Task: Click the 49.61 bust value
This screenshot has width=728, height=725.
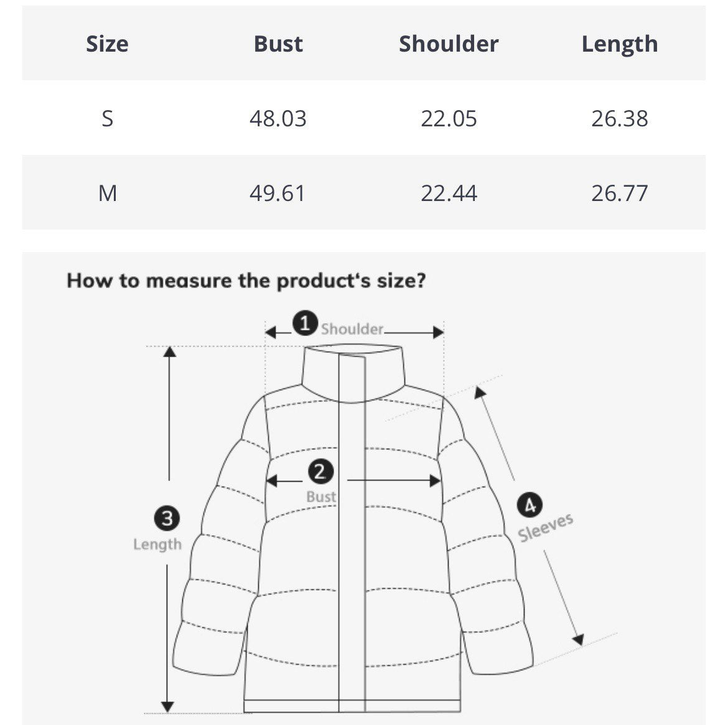Action: point(278,193)
